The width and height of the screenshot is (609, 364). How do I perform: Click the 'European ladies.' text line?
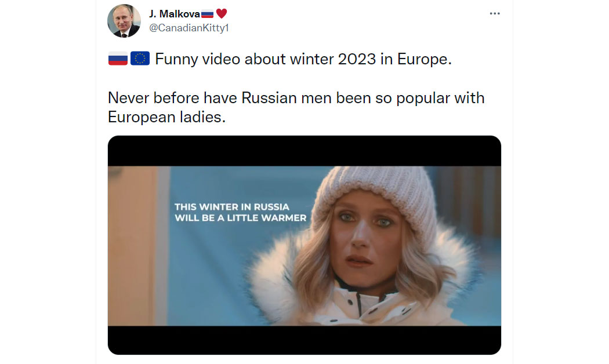pos(166,117)
